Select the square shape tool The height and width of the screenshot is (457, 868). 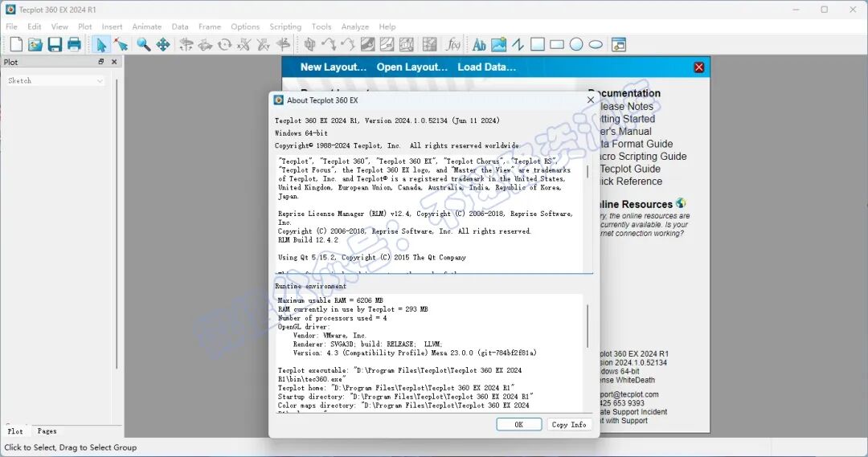pyautogui.click(x=538, y=44)
